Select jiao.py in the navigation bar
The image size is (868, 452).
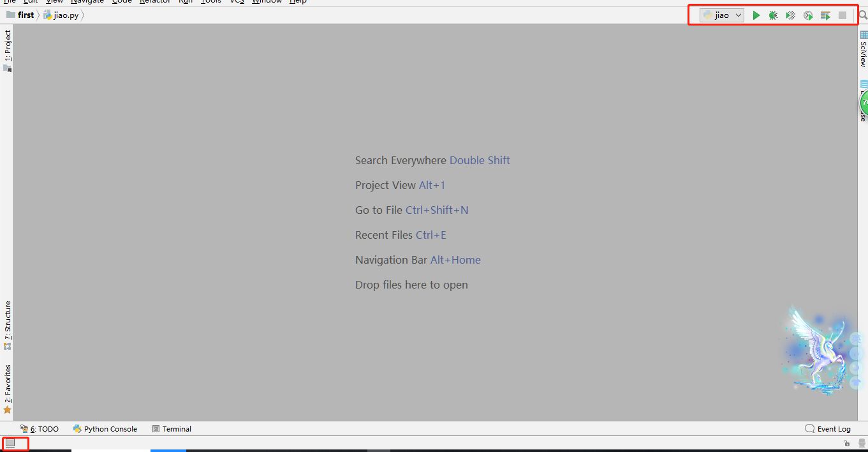tap(61, 15)
